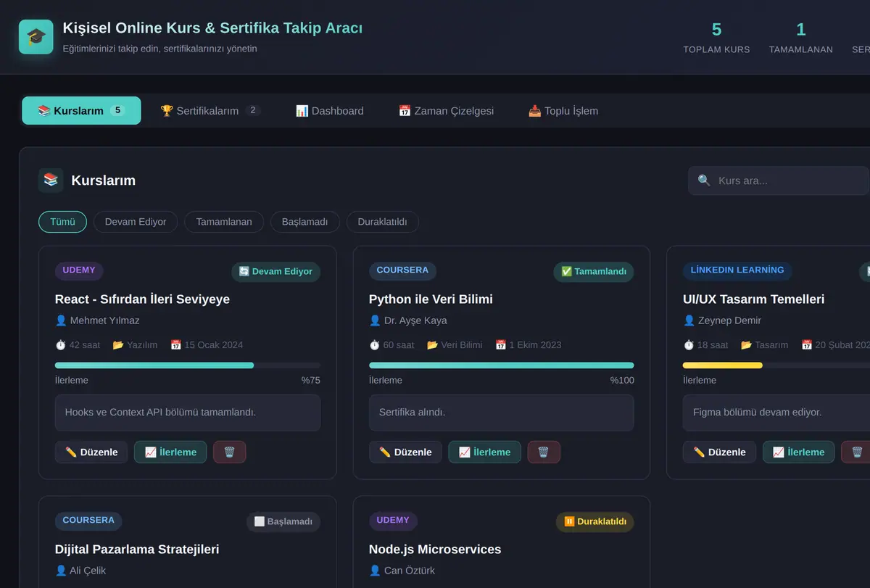The width and height of the screenshot is (870, 588).
Task: Click the title 'React - Sıfırdan İleri Seviyeye'
Action: (142, 299)
